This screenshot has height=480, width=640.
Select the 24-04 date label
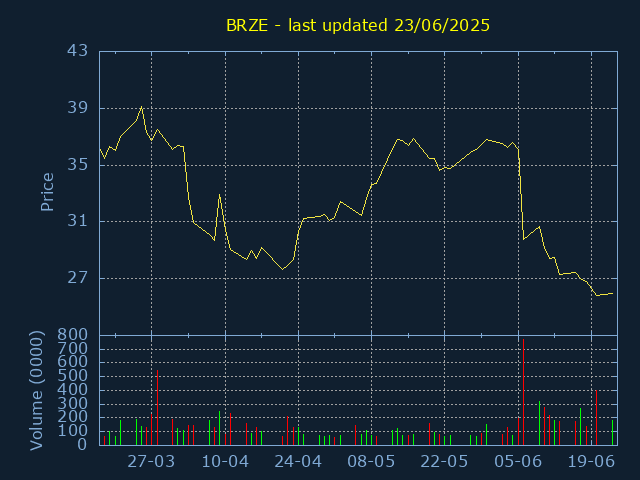pyautogui.click(x=298, y=462)
